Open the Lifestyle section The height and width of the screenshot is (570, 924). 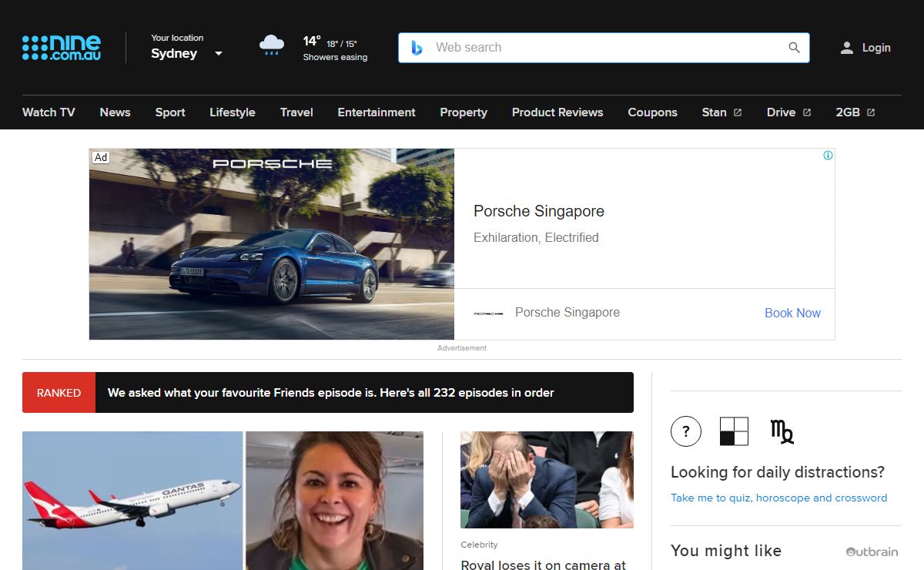click(233, 112)
